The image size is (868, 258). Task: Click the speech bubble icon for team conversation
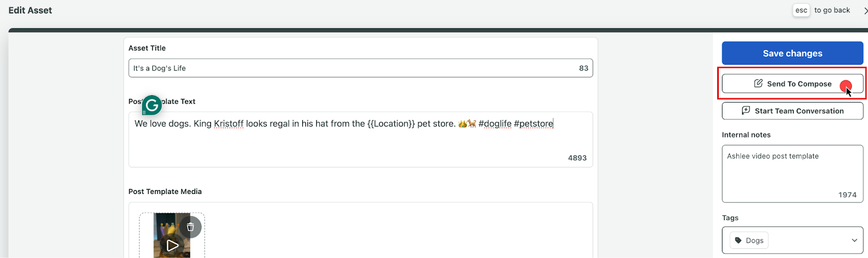point(746,111)
